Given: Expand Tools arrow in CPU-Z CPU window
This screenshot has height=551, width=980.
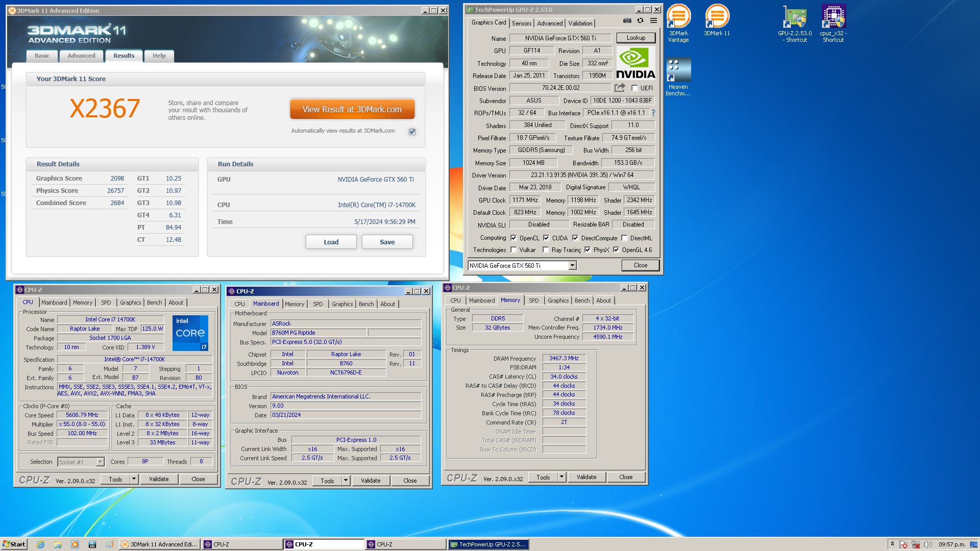Looking at the screenshot, I should coord(134,479).
